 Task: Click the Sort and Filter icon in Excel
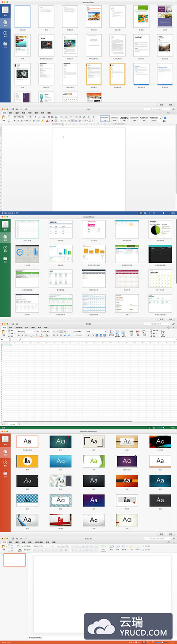point(164,332)
